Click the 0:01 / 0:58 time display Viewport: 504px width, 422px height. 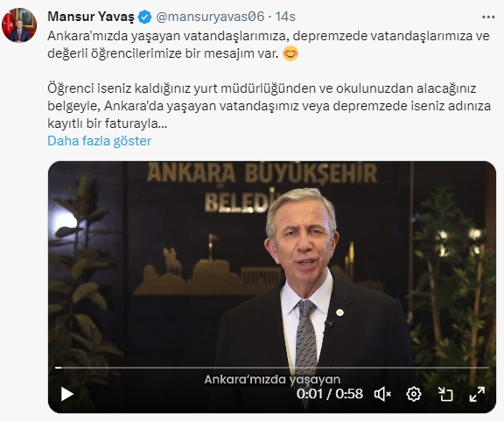point(330,394)
